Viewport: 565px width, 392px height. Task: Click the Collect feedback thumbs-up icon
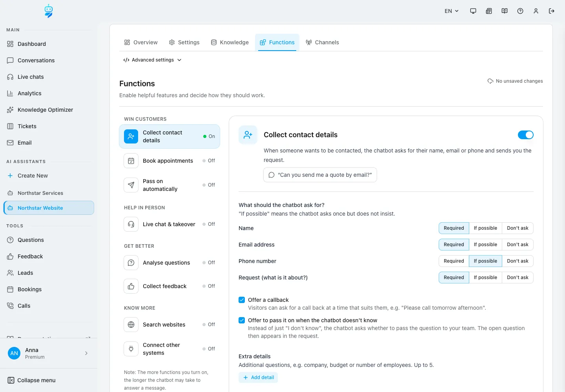coord(131,286)
